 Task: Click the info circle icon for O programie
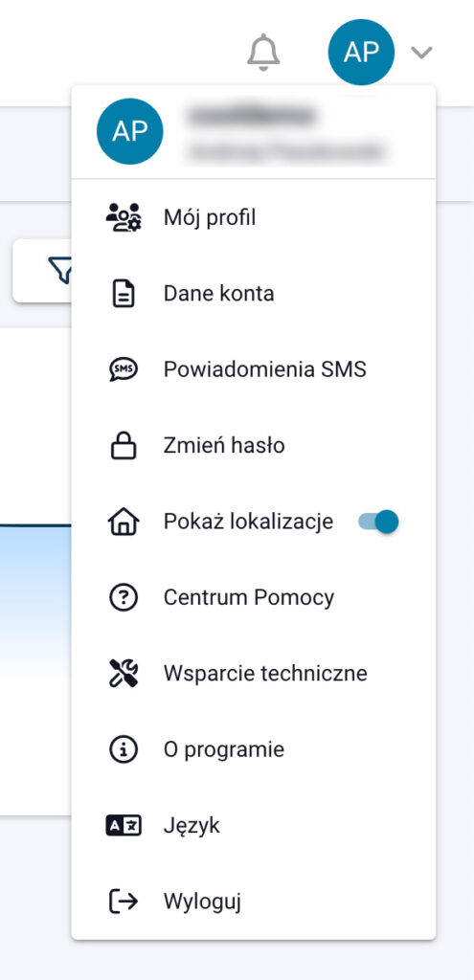click(124, 750)
